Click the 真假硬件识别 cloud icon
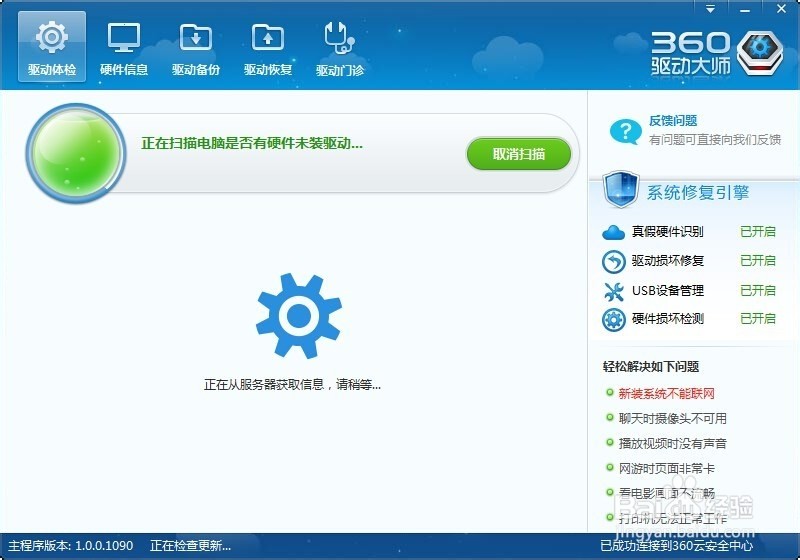This screenshot has width=800, height=560. coord(613,233)
